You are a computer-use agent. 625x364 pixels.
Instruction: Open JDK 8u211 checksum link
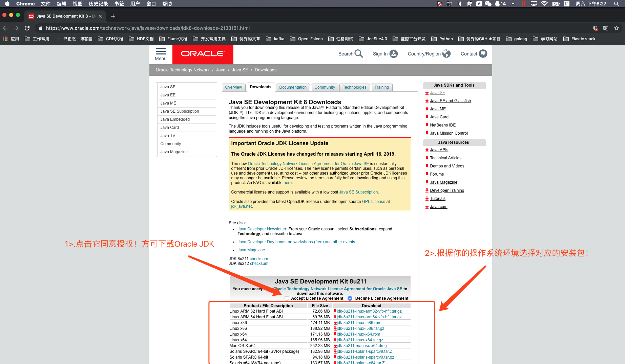click(x=259, y=259)
